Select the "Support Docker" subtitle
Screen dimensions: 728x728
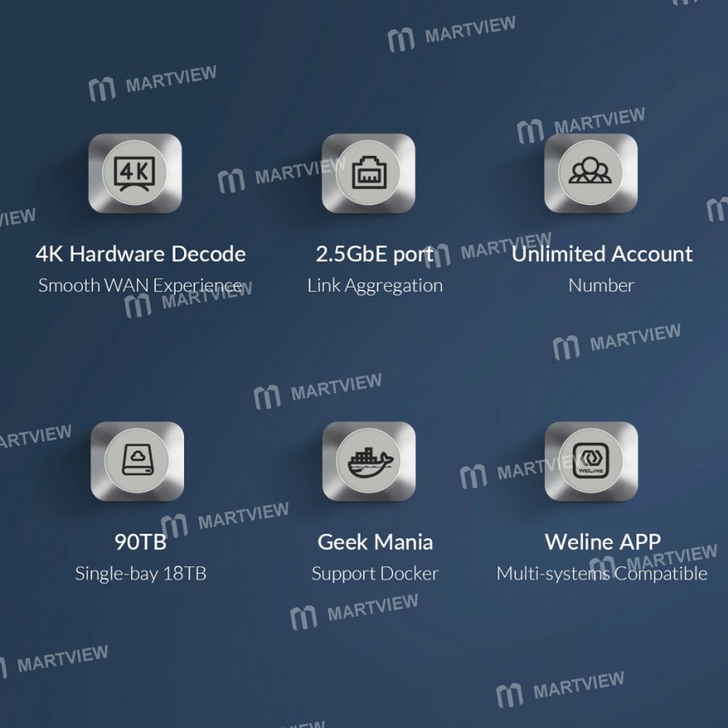tap(375, 573)
